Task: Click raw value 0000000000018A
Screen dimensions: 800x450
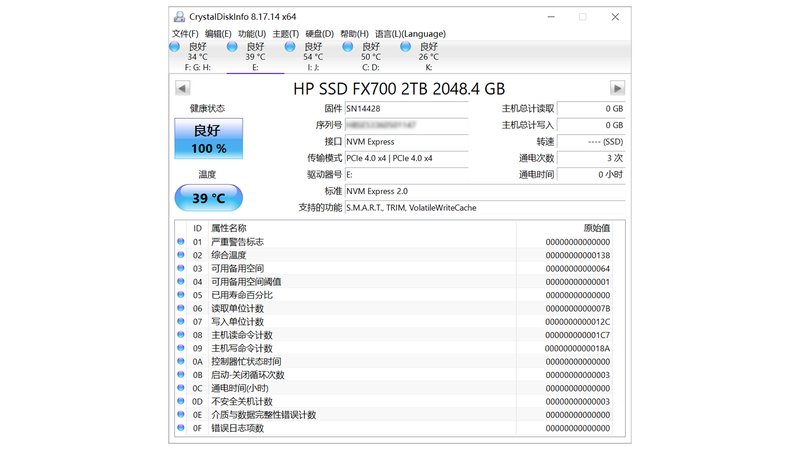Action: pos(578,348)
